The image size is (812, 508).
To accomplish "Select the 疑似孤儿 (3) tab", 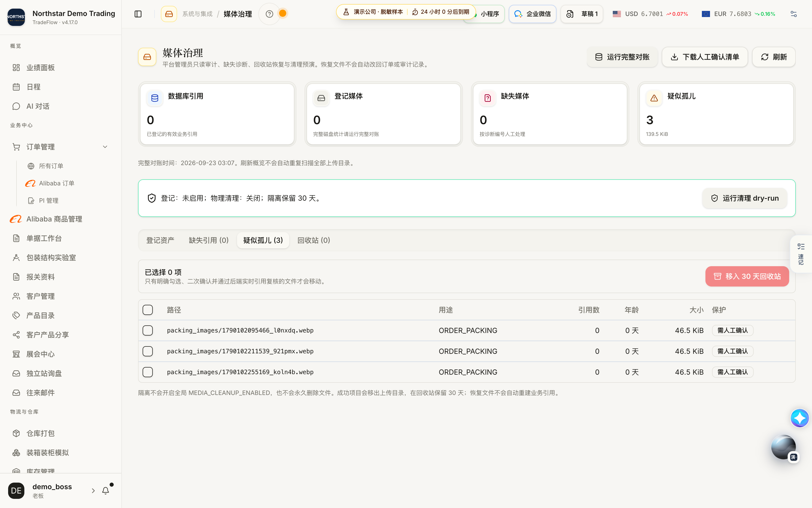I will point(263,240).
